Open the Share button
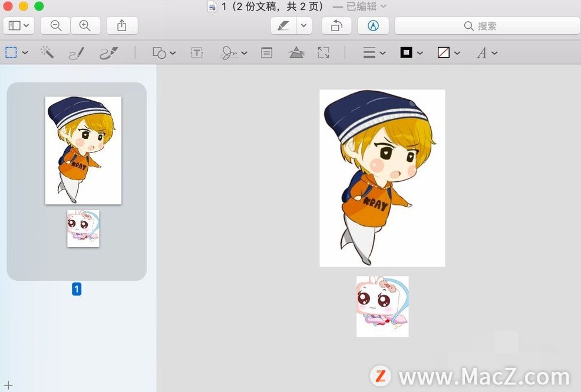The width and height of the screenshot is (581, 392). coord(122,25)
